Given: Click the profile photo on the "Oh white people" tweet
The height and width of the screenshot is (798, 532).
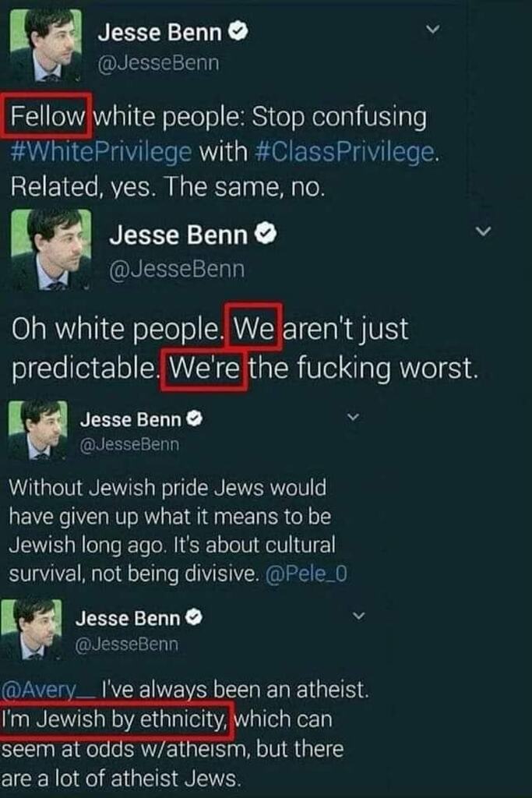Looking at the screenshot, I should point(51,249).
